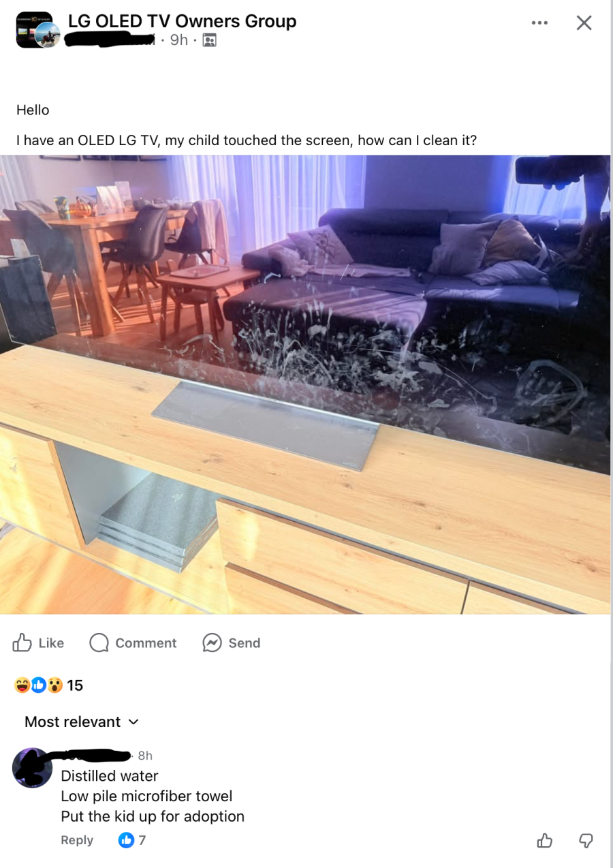The image size is (613, 868).
Task: Downvote comment with thumbs-down icon
Action: (586, 841)
